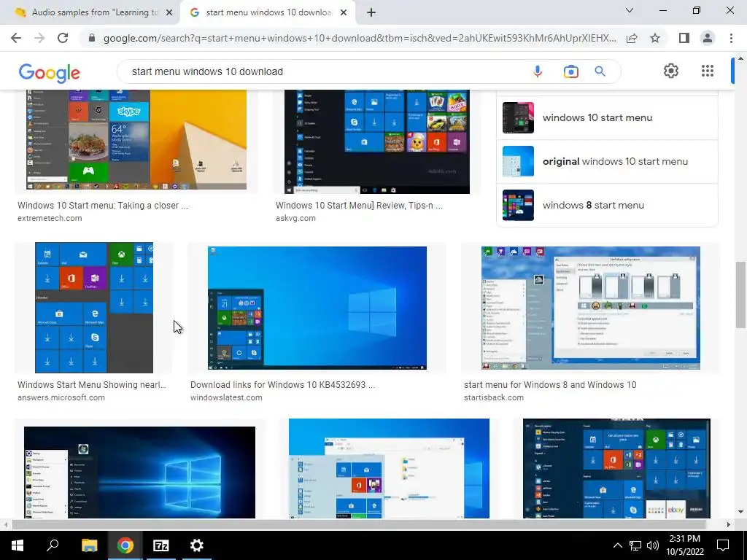747x560 pixels.
Task: Start voice search with the microphone
Action: point(538,71)
